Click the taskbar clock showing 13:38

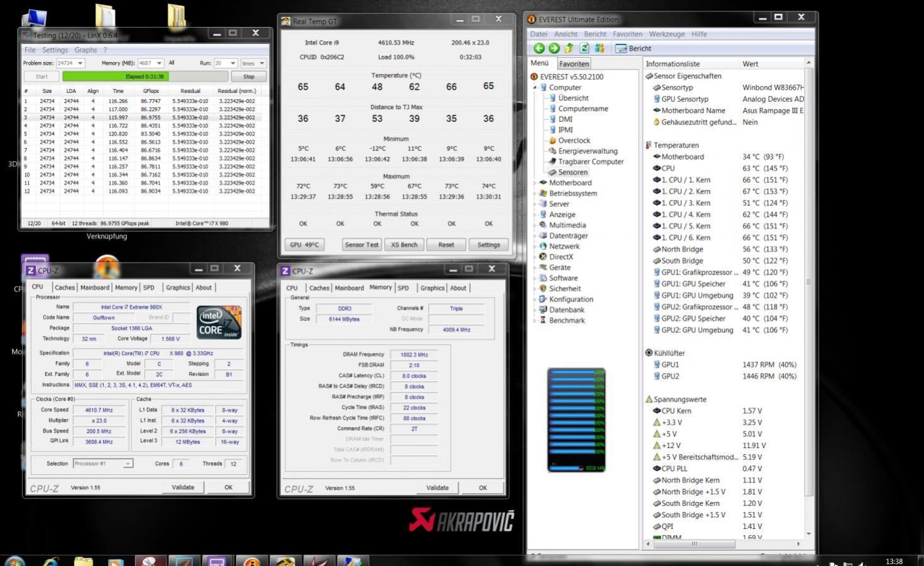pos(894,561)
